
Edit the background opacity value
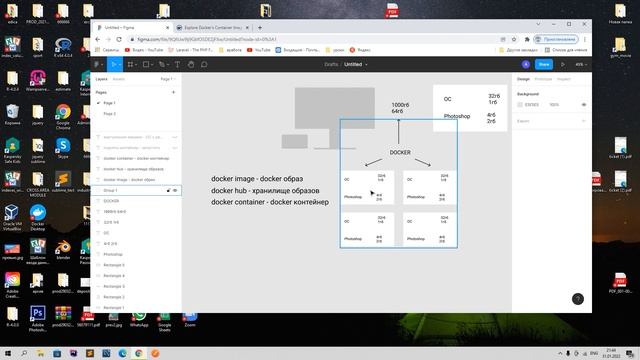[x=554, y=105]
